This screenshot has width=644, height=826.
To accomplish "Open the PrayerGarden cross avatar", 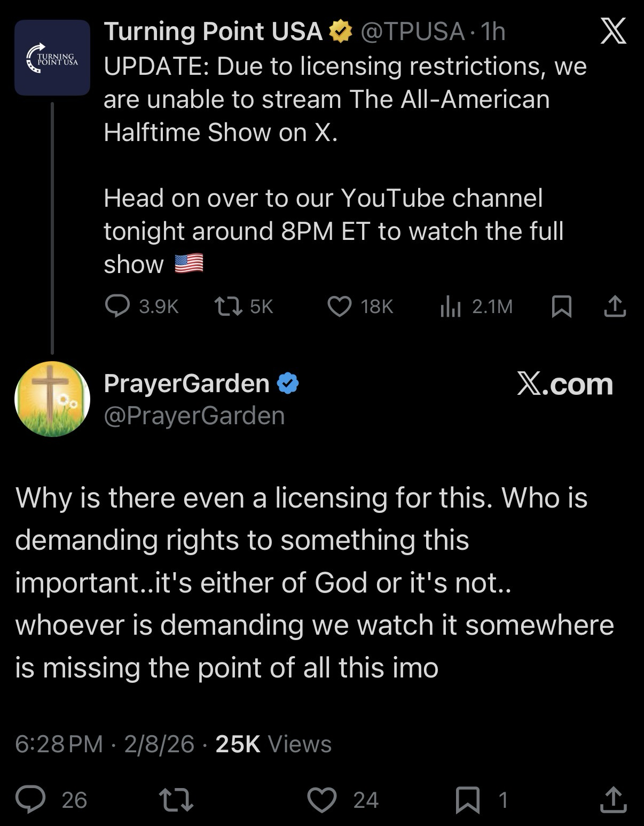I will tap(52, 399).
